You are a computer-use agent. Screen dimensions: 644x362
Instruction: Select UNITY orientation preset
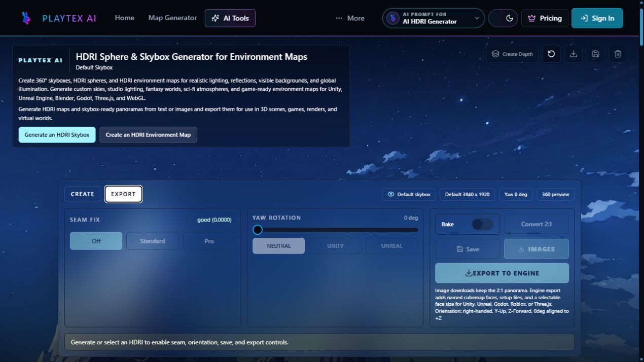[x=335, y=246]
